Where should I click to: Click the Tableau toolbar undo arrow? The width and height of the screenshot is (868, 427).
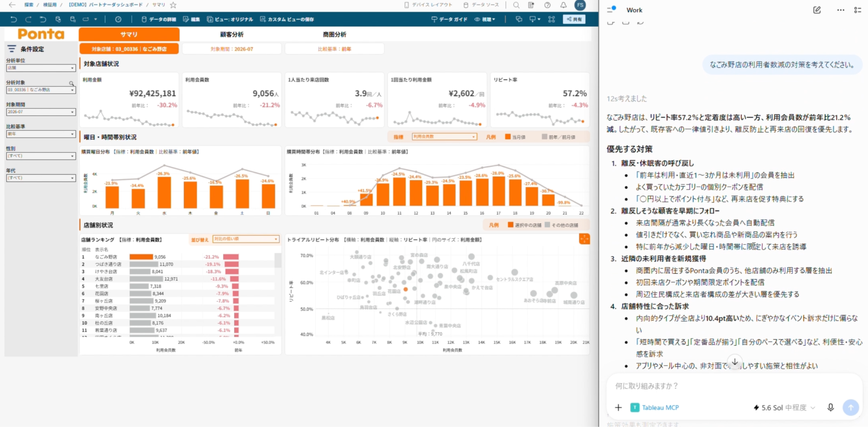click(x=14, y=19)
